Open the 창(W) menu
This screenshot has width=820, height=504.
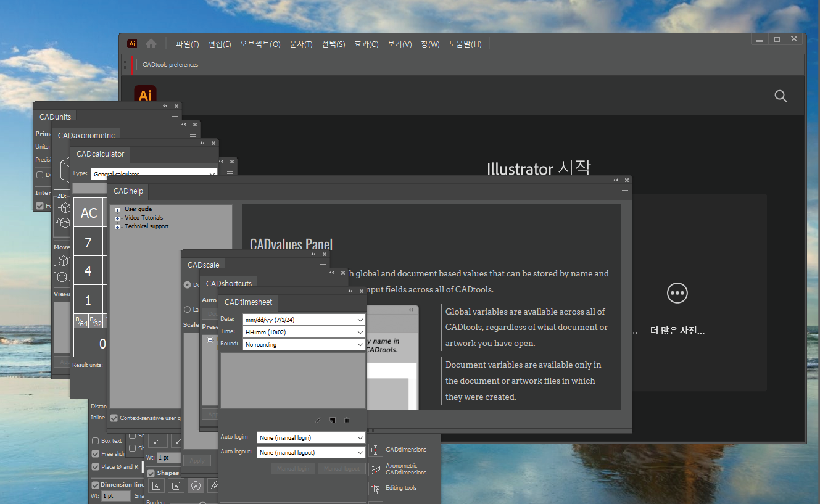(x=430, y=44)
